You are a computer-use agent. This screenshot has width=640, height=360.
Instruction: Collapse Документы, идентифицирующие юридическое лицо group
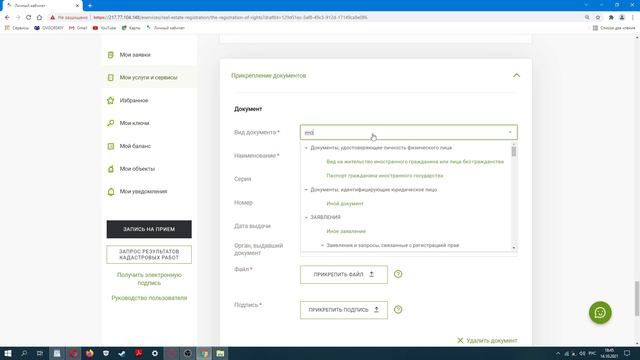click(306, 189)
